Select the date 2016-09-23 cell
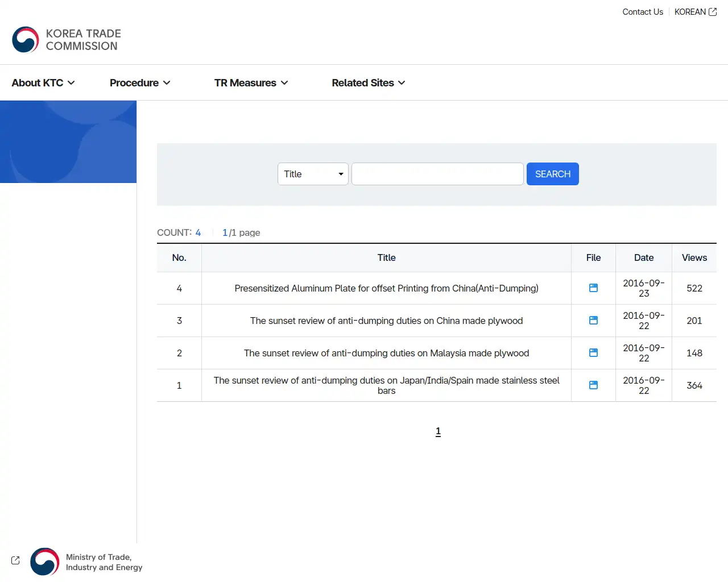 [x=644, y=288]
